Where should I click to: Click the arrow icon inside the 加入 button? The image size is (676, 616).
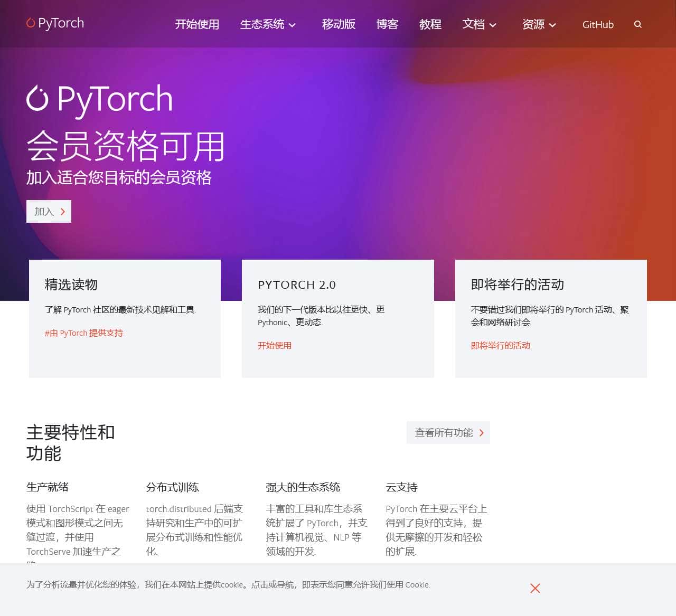point(62,211)
